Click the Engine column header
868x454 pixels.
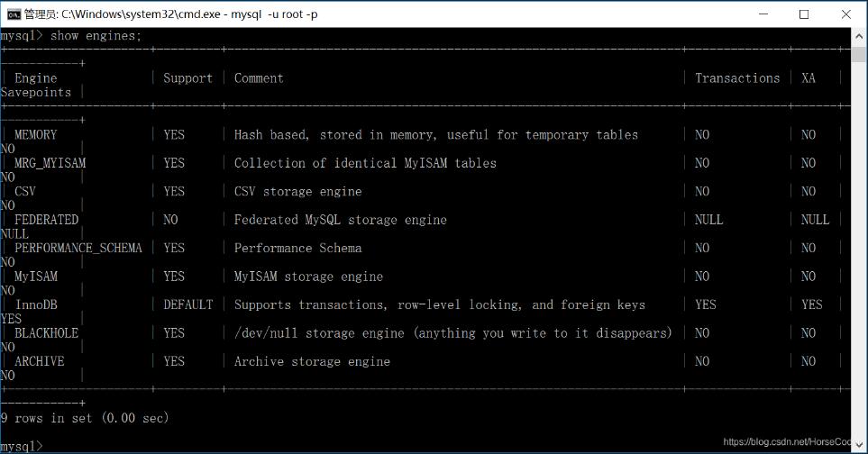36,78
